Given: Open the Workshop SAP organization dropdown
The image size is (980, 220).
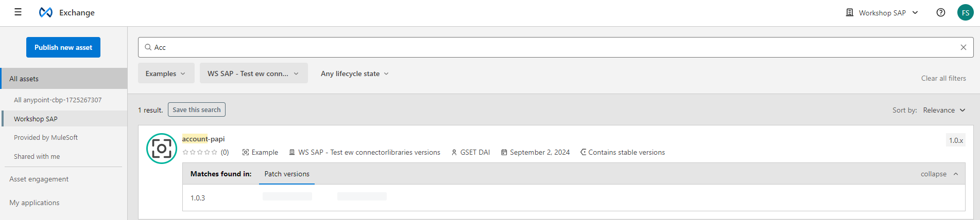Looking at the screenshot, I should 882,12.
